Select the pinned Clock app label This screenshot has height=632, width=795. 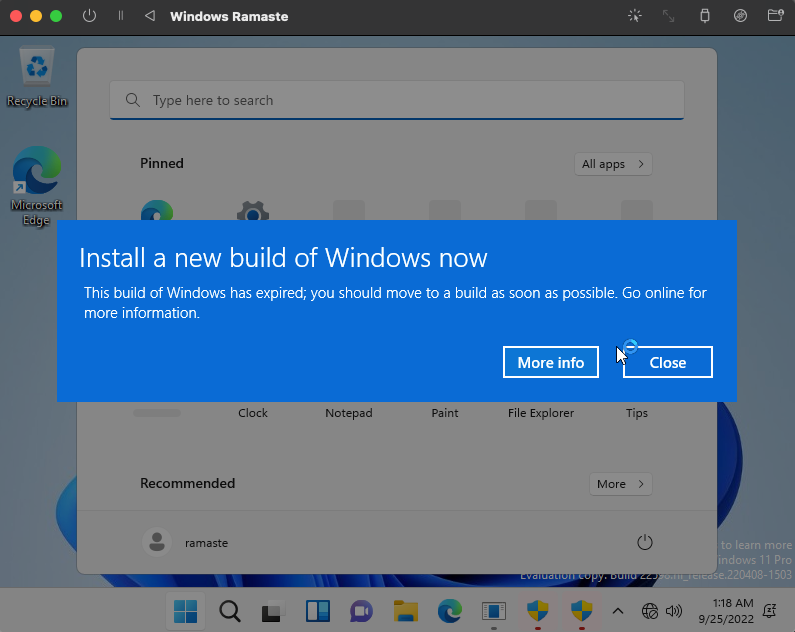coord(252,413)
